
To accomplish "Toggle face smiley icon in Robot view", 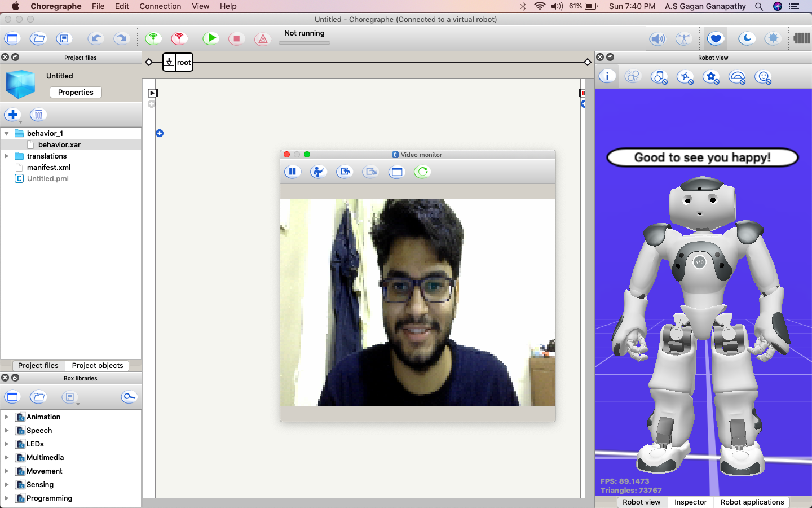I will coord(763,77).
